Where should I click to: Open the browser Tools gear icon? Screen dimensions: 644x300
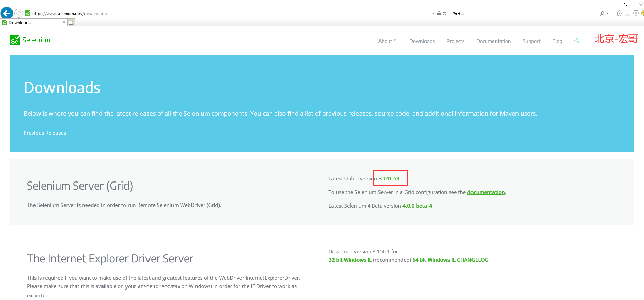(x=636, y=13)
